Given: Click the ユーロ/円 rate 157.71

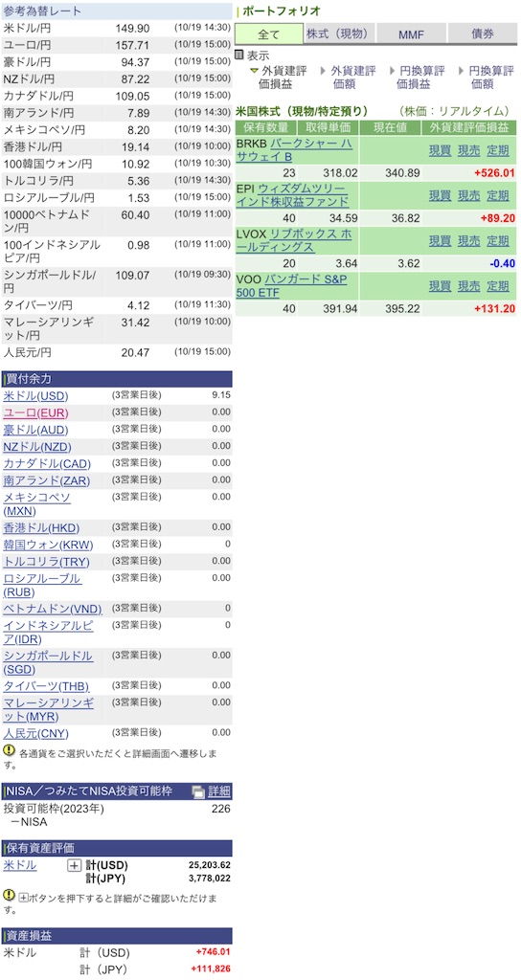Looking at the screenshot, I should pos(132,46).
